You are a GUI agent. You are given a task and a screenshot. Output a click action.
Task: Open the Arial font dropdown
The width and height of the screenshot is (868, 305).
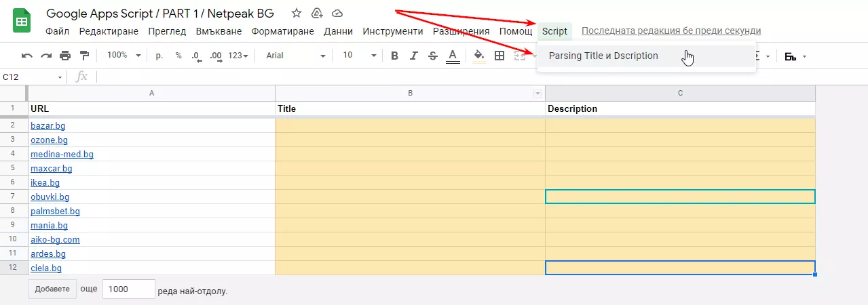tap(296, 56)
